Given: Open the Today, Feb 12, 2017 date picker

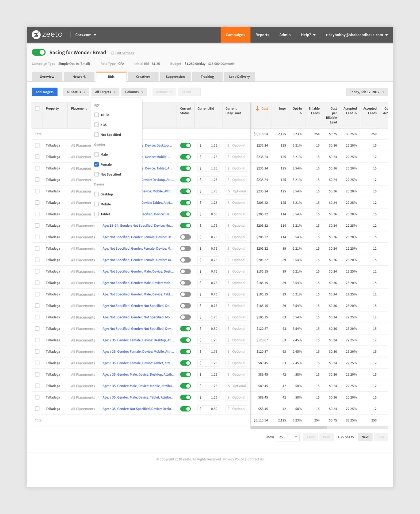Looking at the screenshot, I should click(367, 92).
